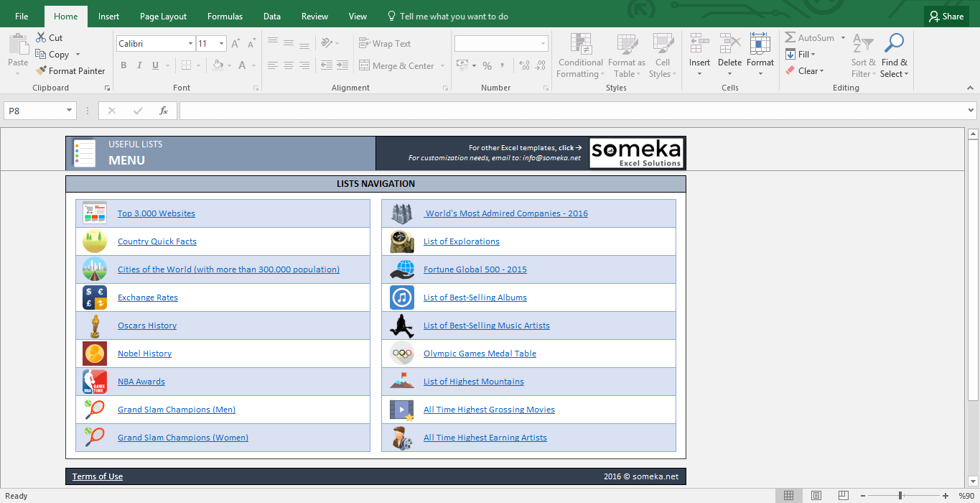Increase font size with the large A

point(235,44)
